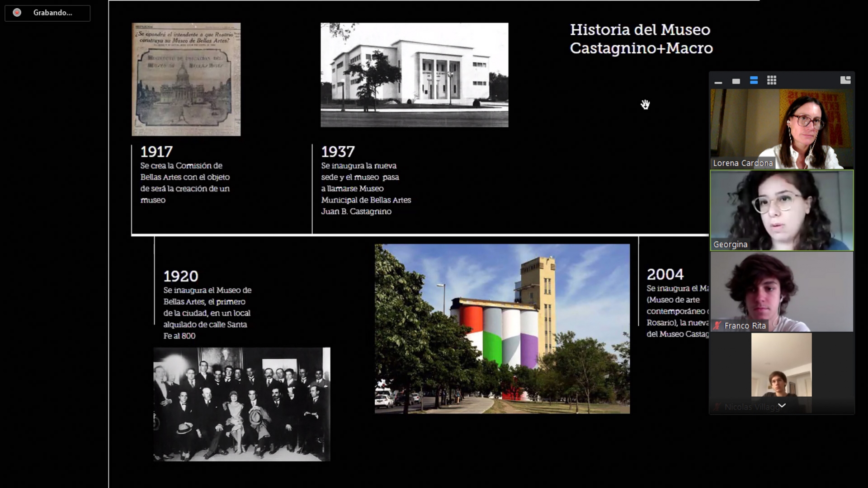Viewport: 868px width, 488px height.
Task: Click the 'Lorena Cardona' name label
Action: click(743, 163)
